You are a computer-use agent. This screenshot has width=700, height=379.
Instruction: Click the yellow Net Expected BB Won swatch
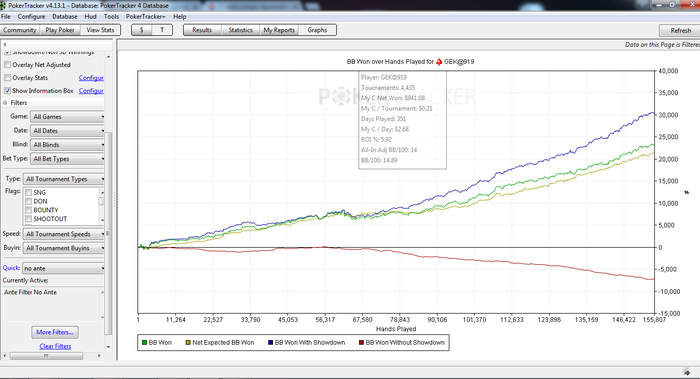188,342
